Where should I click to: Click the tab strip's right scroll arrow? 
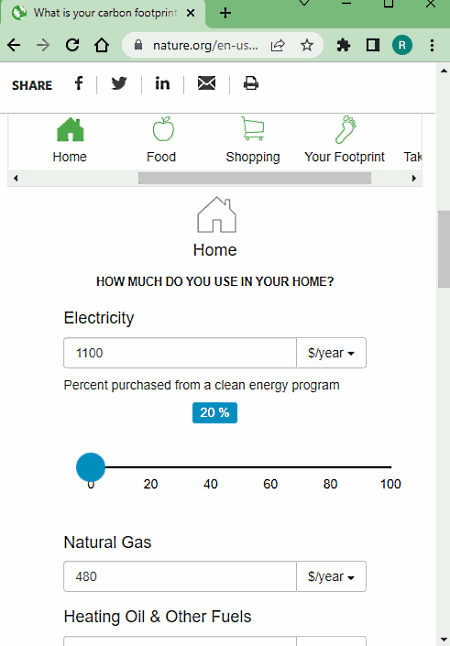pos(414,178)
